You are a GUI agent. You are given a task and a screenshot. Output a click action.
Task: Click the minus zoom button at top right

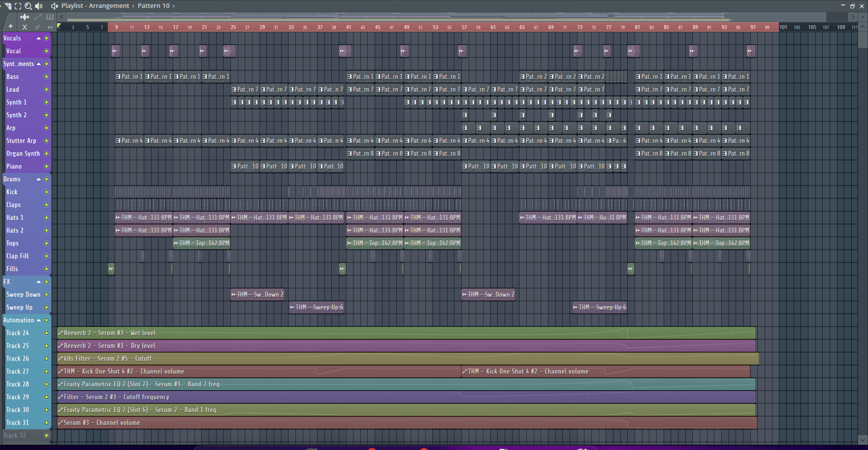[x=863, y=17]
